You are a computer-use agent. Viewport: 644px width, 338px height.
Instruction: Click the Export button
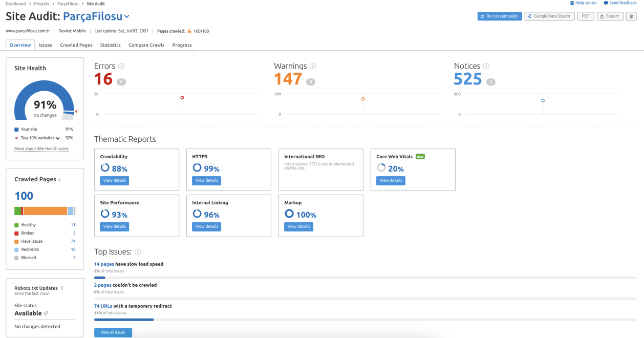click(x=610, y=16)
